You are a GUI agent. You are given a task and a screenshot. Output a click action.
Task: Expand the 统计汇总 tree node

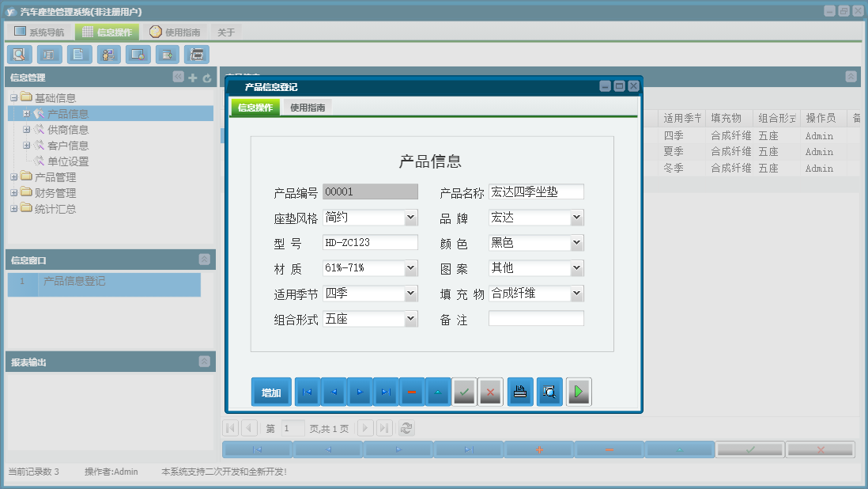tap(14, 209)
